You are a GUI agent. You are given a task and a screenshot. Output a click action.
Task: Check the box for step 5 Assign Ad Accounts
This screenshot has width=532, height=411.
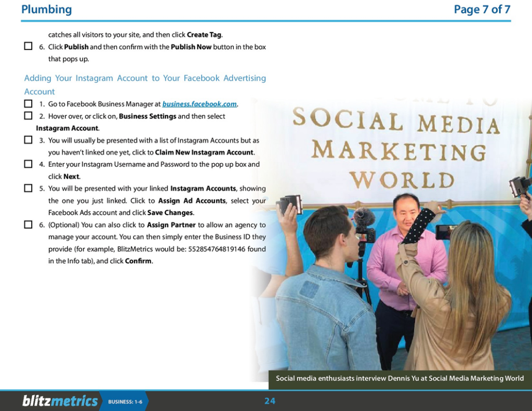coord(28,188)
